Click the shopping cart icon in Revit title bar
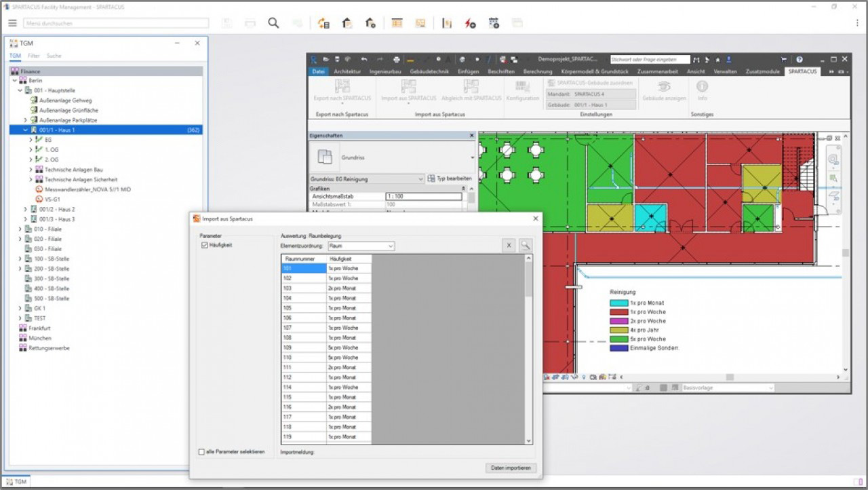 point(785,60)
